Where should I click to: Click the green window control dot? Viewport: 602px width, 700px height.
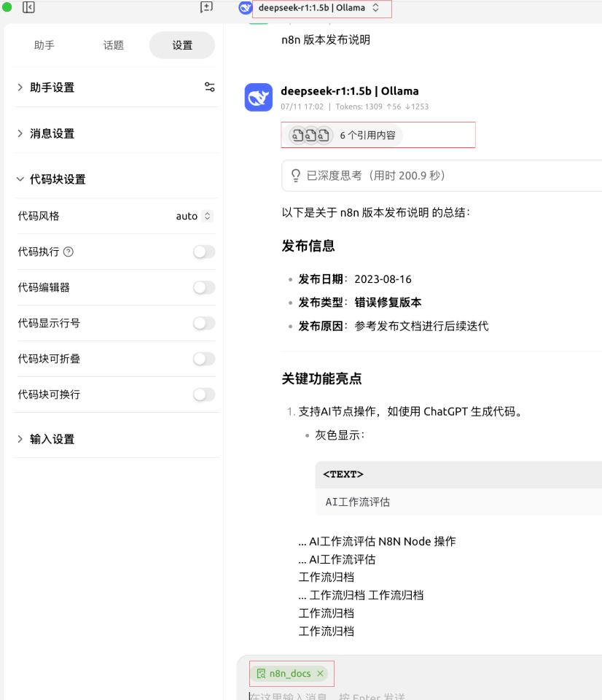[7, 7]
